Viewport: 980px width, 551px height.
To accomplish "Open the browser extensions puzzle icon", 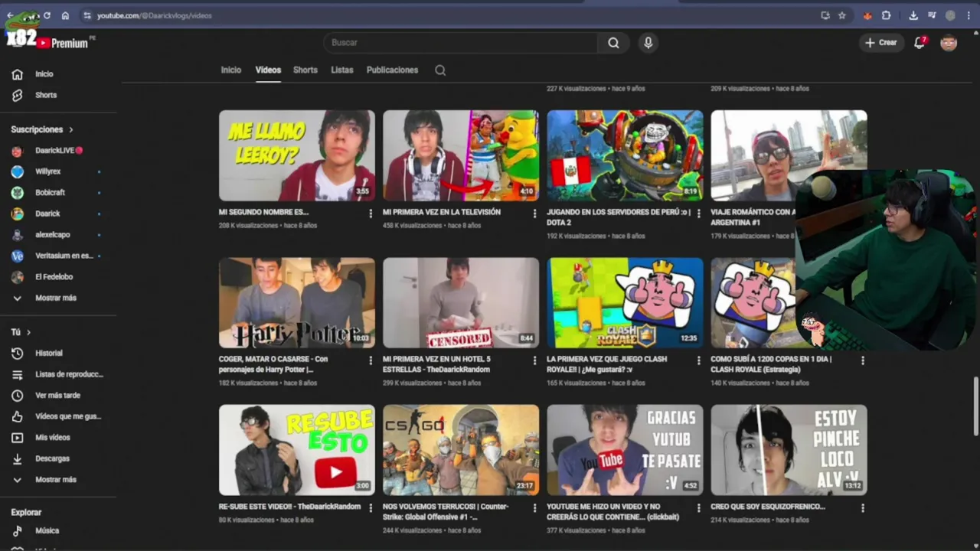I will 887,15.
